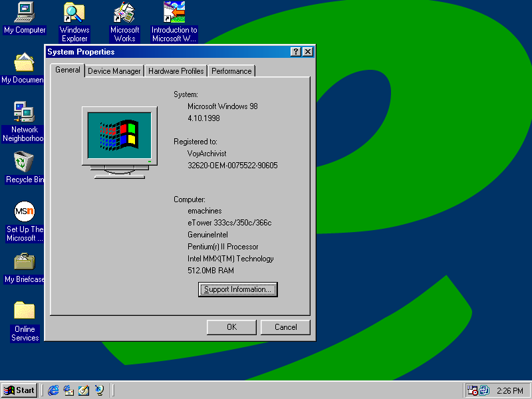Cancel the System Properties dialog
The width and height of the screenshot is (532, 399).
pos(285,327)
